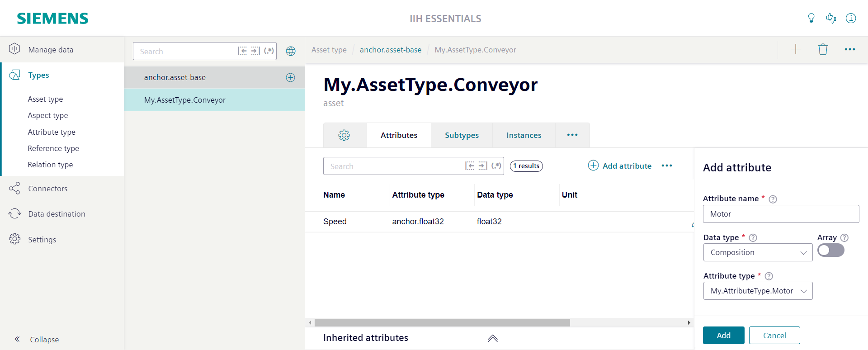Cancel adding the attribute
The image size is (868, 350).
tap(774, 335)
